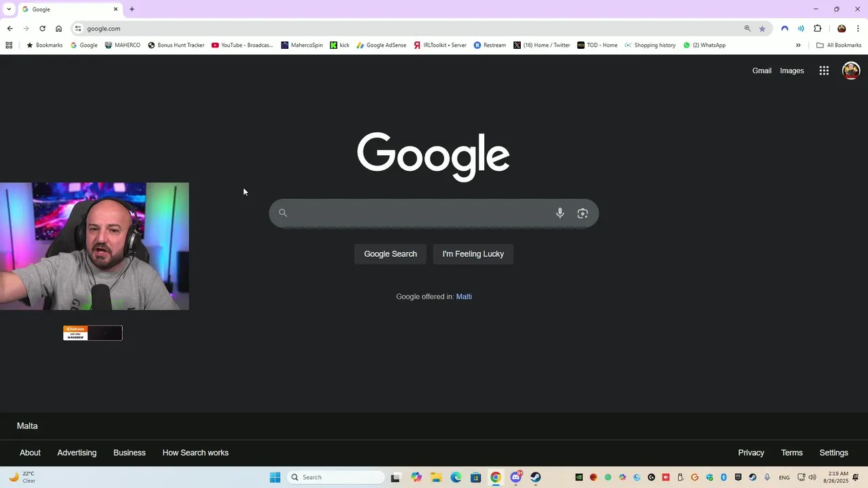Open Microsoft Edge from the taskbar
Viewport: 868px width, 488px height.
coord(456,477)
